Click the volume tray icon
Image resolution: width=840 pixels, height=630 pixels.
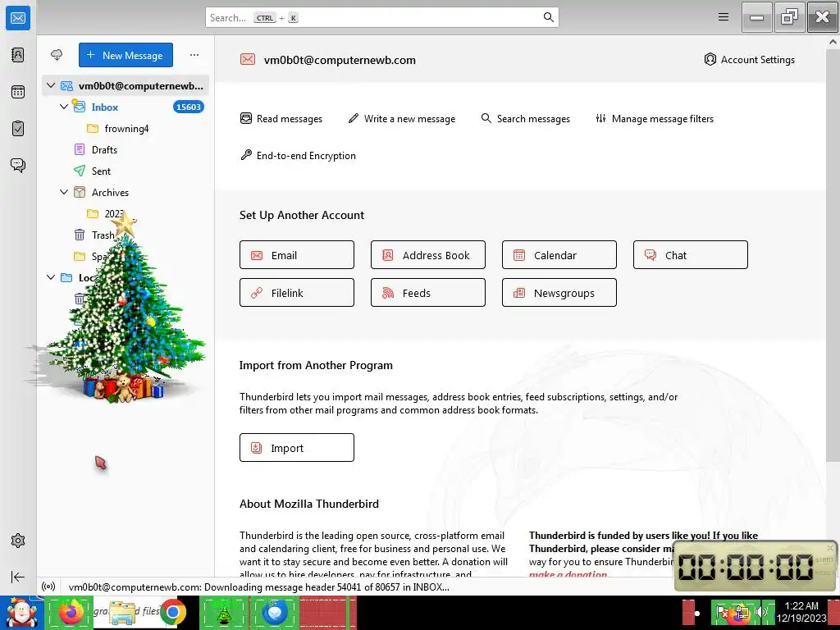(x=761, y=611)
